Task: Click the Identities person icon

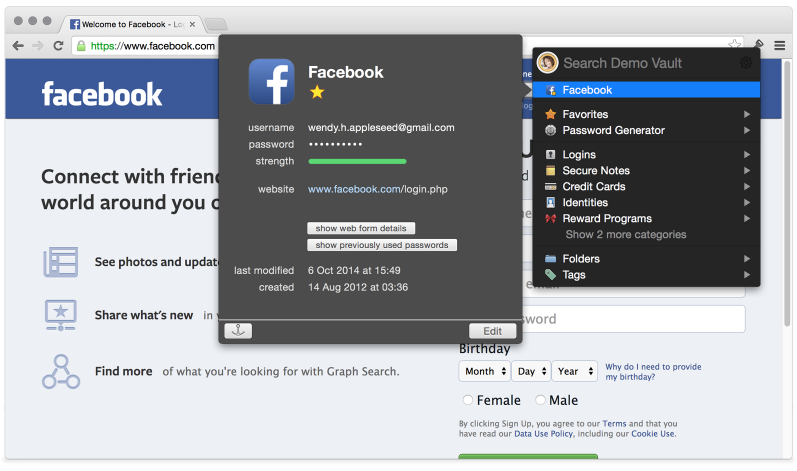Action: (x=550, y=202)
